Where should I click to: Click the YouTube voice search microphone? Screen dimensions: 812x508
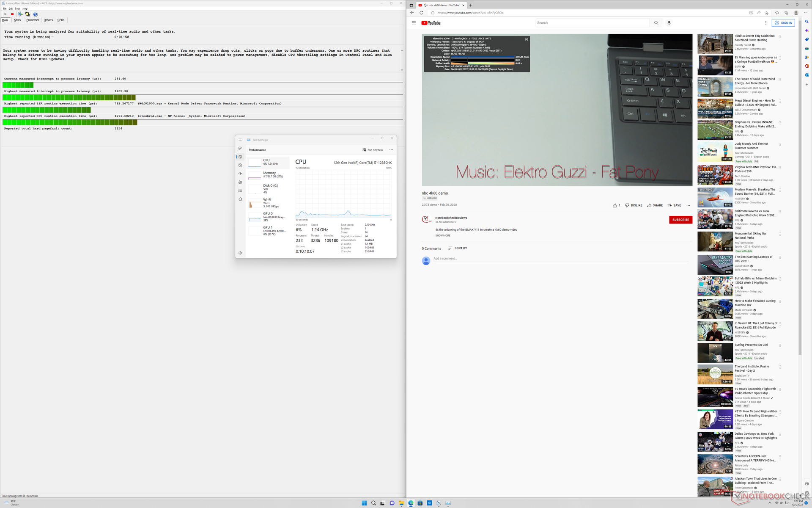tap(669, 23)
